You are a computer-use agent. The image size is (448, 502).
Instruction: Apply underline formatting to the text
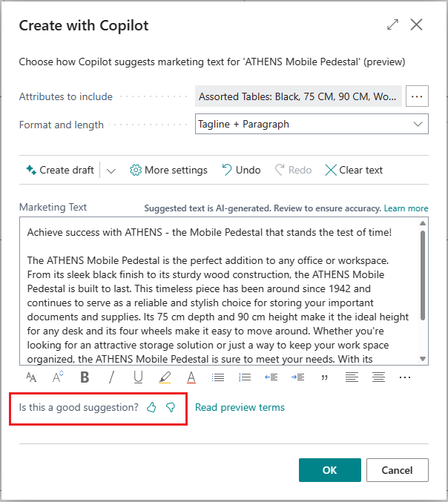[x=138, y=377]
